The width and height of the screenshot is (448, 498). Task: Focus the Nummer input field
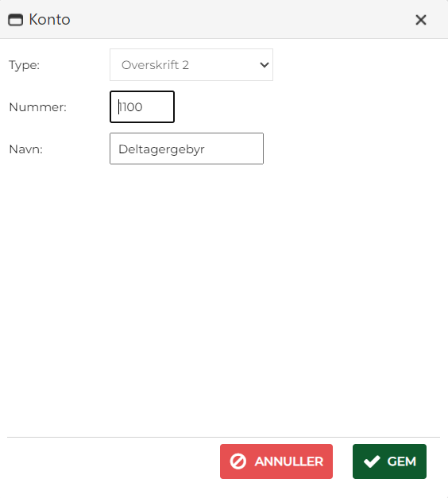click(142, 106)
